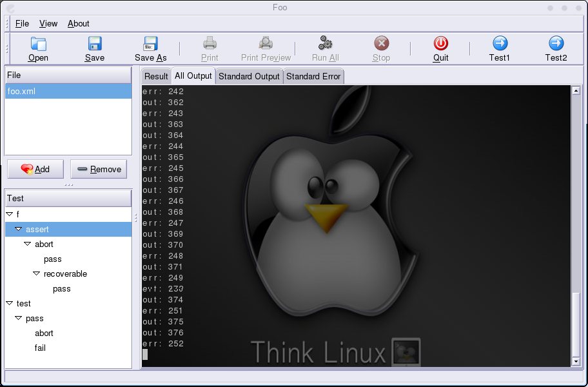Click the Test column header
This screenshot has height=387, width=588.
coord(68,199)
